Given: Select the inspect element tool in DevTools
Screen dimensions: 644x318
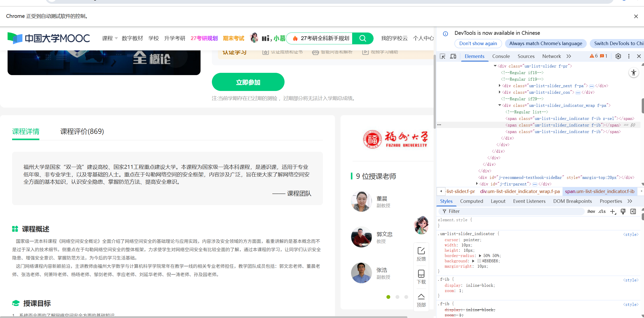Looking at the screenshot, I should [442, 56].
